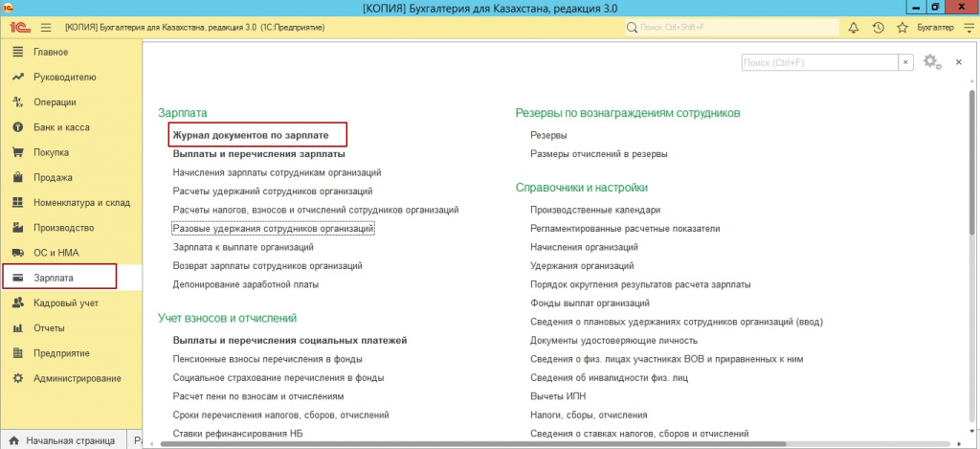Open navigation settings gear icon

(x=932, y=62)
